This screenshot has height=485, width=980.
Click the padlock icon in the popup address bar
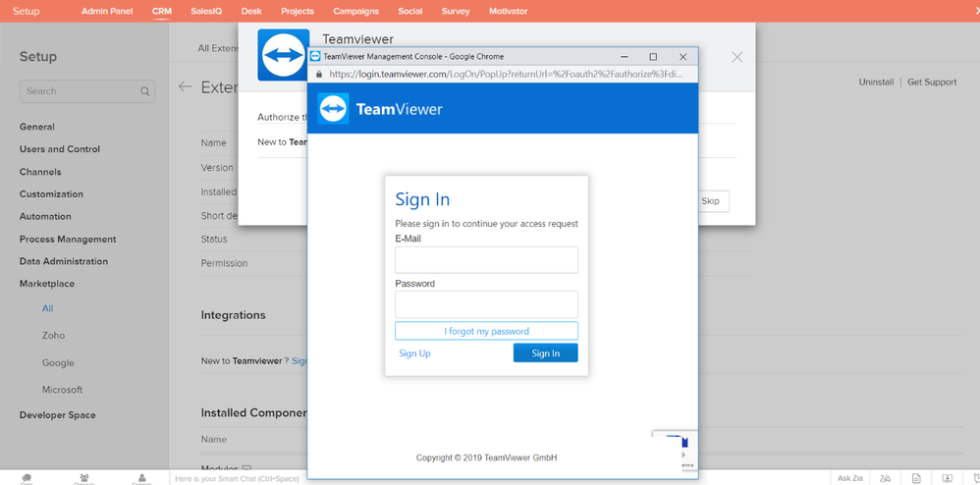pyautogui.click(x=319, y=74)
